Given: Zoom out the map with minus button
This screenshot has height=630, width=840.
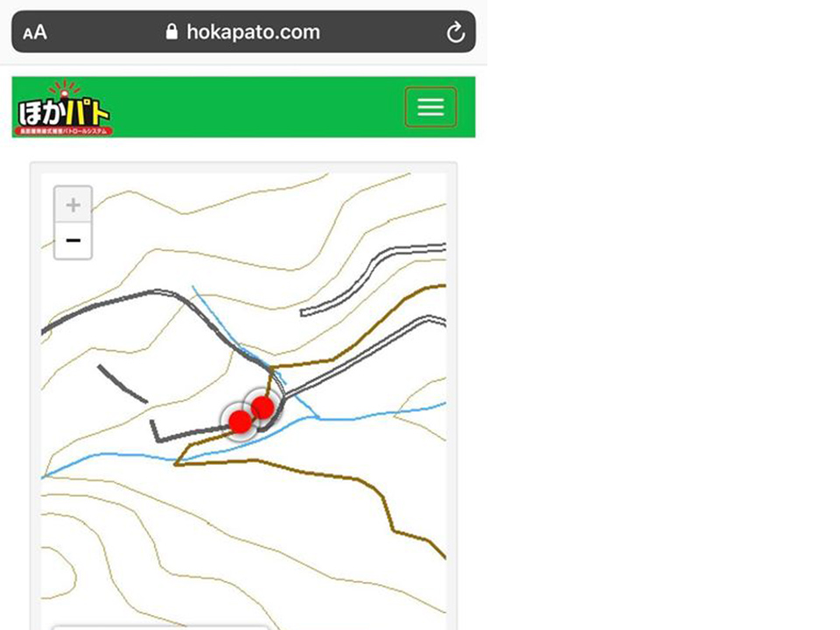Looking at the screenshot, I should (73, 241).
